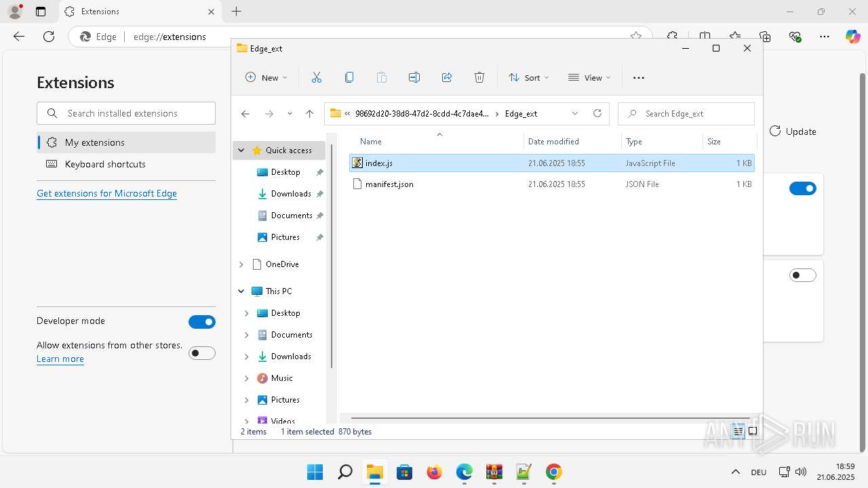Open Edge Collections icon
868x488 pixels.
[765, 37]
